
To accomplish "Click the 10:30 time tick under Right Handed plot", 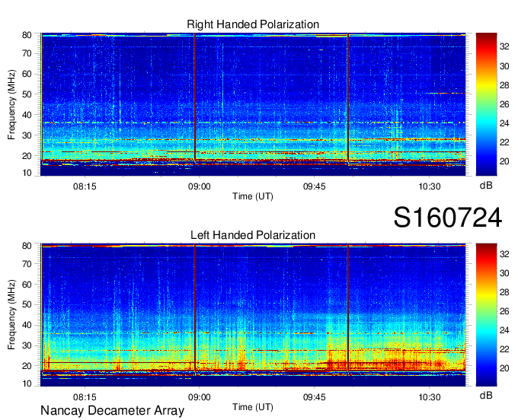I will 430,186.
